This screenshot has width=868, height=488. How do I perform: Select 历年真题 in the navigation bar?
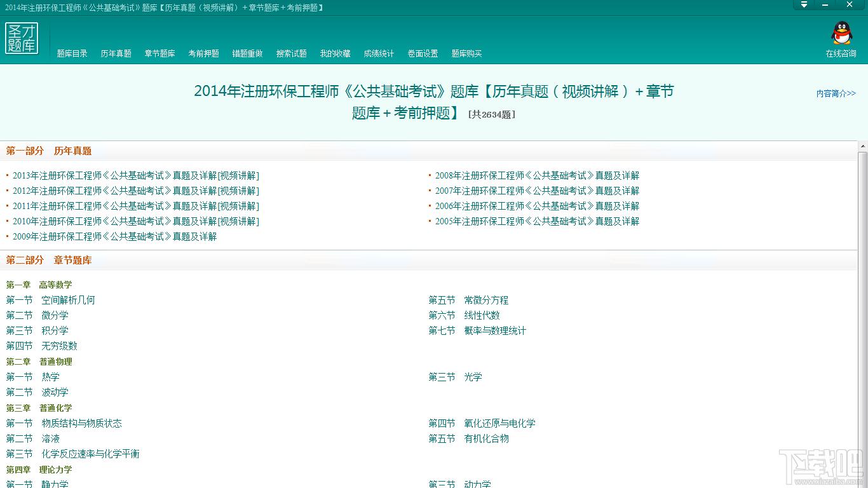(116, 53)
